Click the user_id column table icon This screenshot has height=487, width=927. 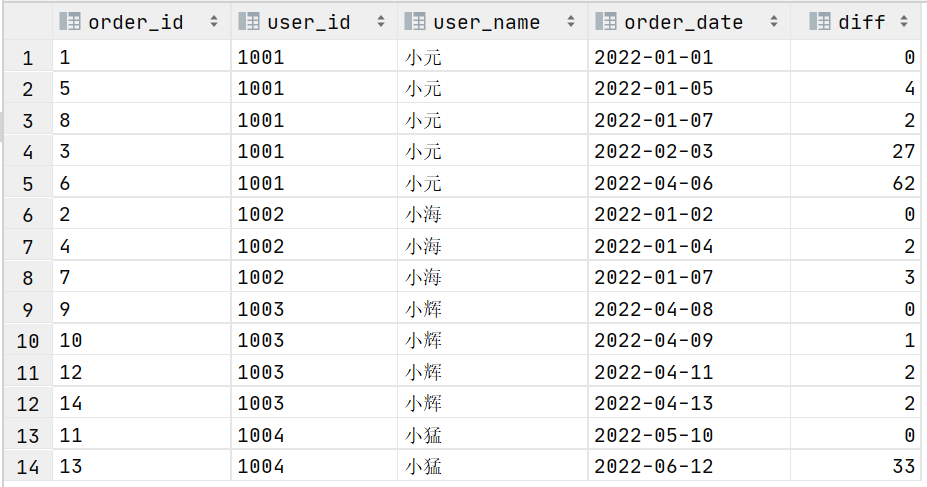click(248, 22)
